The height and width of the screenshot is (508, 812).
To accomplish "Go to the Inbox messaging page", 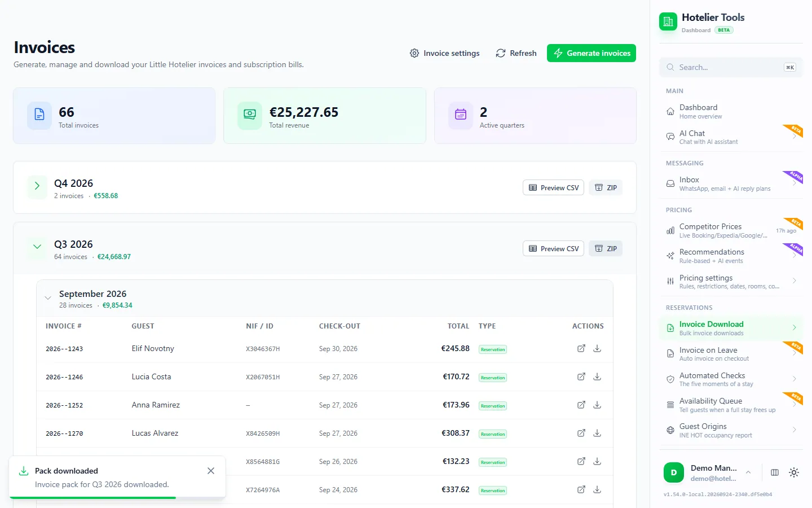I will tap(731, 183).
